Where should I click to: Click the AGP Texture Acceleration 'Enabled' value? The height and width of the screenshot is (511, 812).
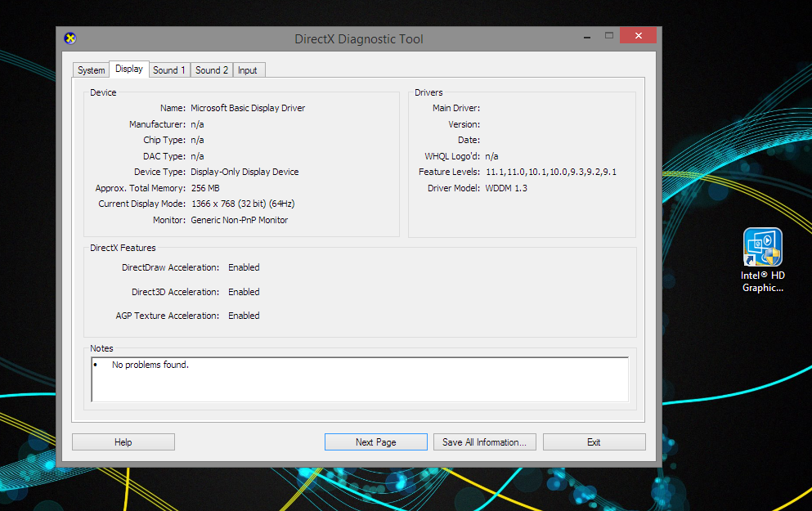244,316
